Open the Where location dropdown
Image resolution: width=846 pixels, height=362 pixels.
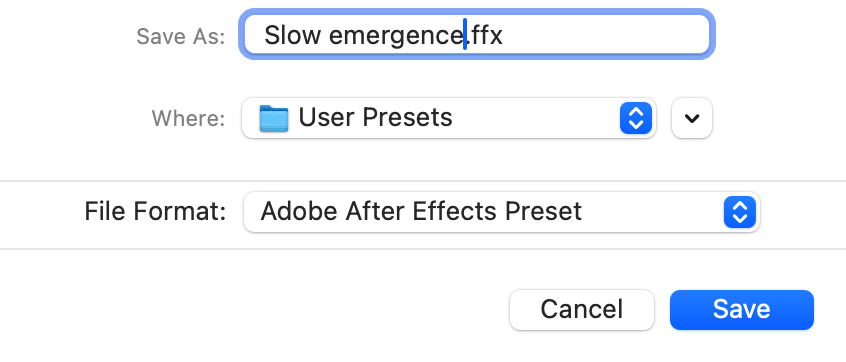(x=449, y=118)
